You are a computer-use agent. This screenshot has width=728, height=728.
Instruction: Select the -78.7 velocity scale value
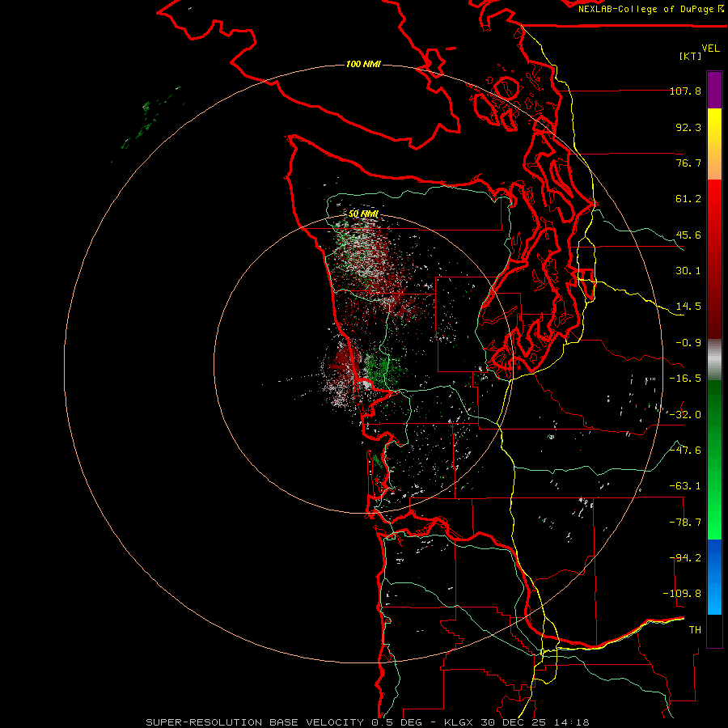point(685,523)
